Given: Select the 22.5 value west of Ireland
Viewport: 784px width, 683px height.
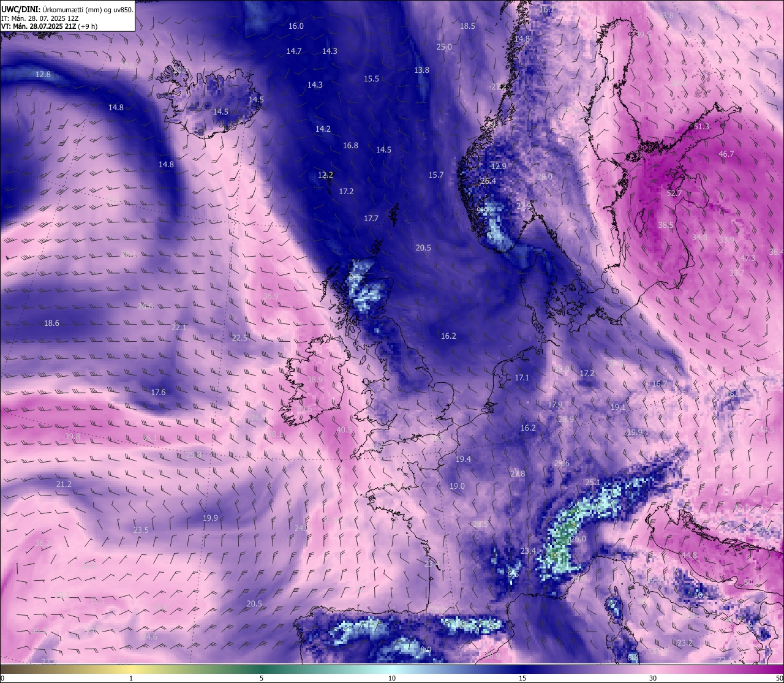Looking at the screenshot, I should click(239, 338).
